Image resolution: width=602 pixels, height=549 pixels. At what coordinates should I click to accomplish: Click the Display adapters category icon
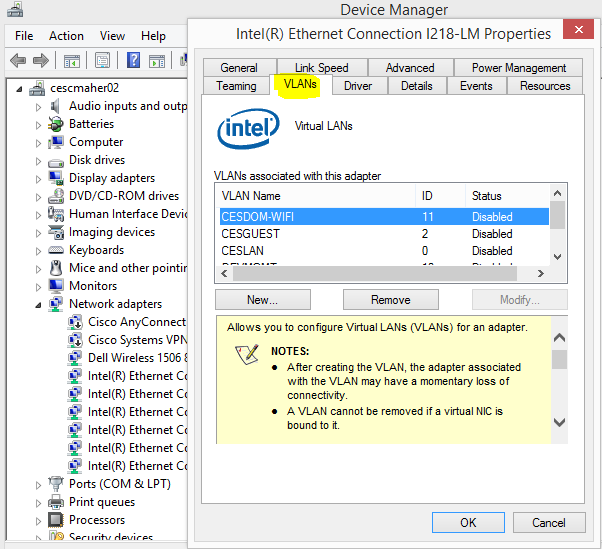[56, 178]
